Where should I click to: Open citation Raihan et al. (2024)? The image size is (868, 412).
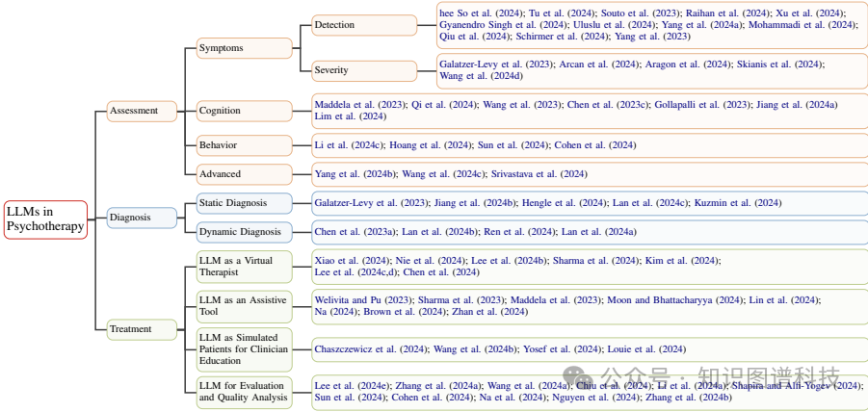pyautogui.click(x=730, y=13)
